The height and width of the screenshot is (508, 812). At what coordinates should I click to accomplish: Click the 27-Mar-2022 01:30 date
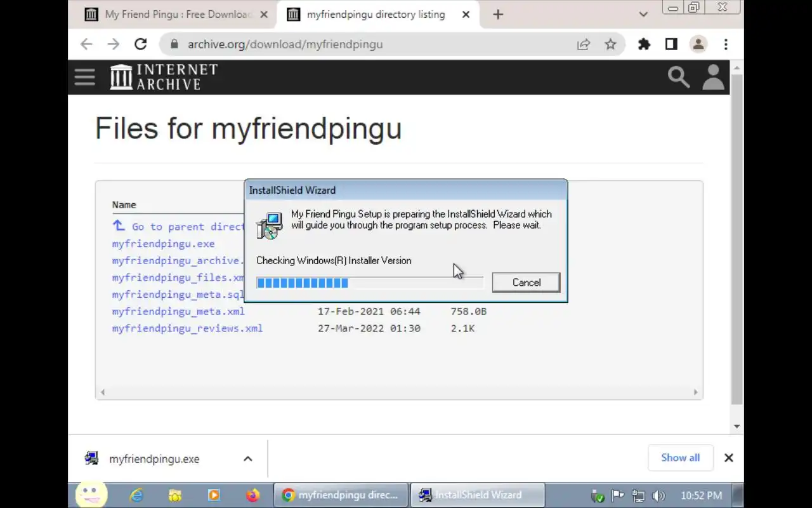(x=369, y=328)
